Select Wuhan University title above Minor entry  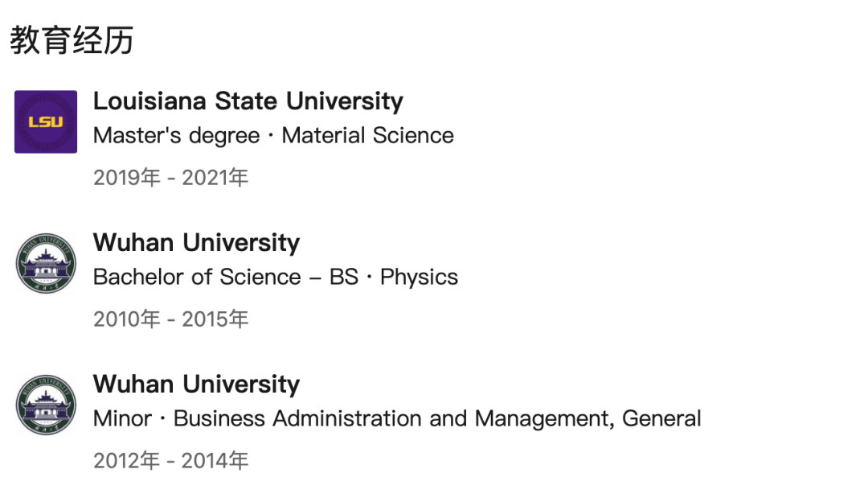point(197,385)
